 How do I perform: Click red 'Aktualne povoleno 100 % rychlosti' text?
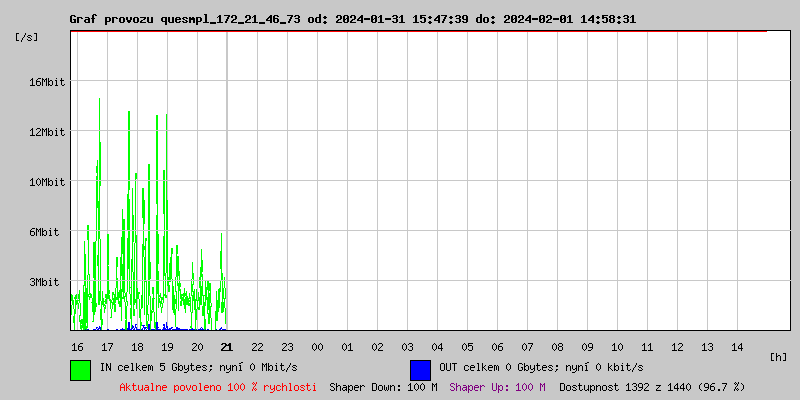pos(218,387)
